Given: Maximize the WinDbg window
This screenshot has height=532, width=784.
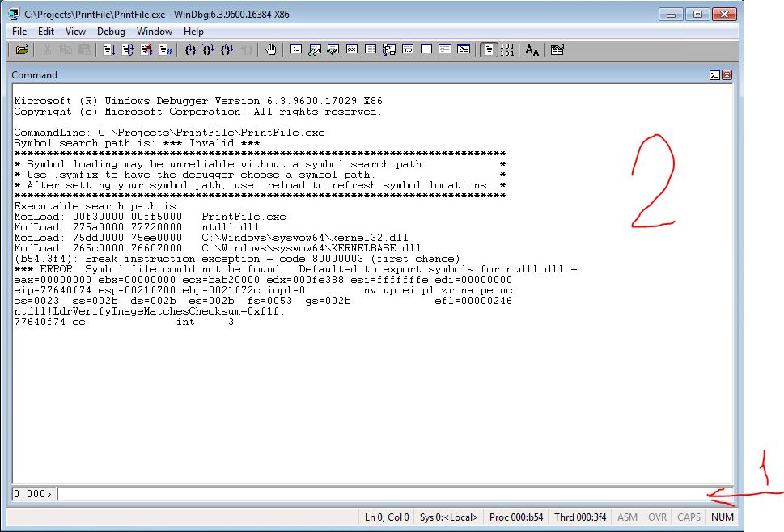Looking at the screenshot, I should tap(697, 15).
